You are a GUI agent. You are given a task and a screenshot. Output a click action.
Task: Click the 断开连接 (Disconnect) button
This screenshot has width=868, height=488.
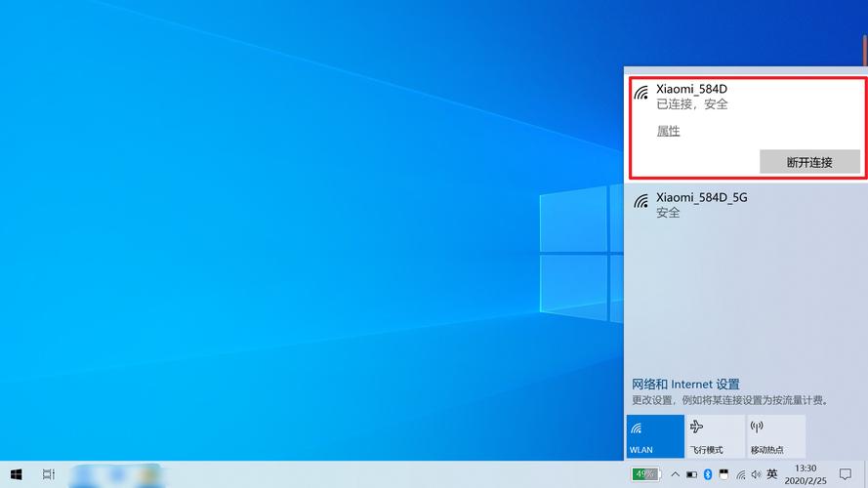[809, 162]
